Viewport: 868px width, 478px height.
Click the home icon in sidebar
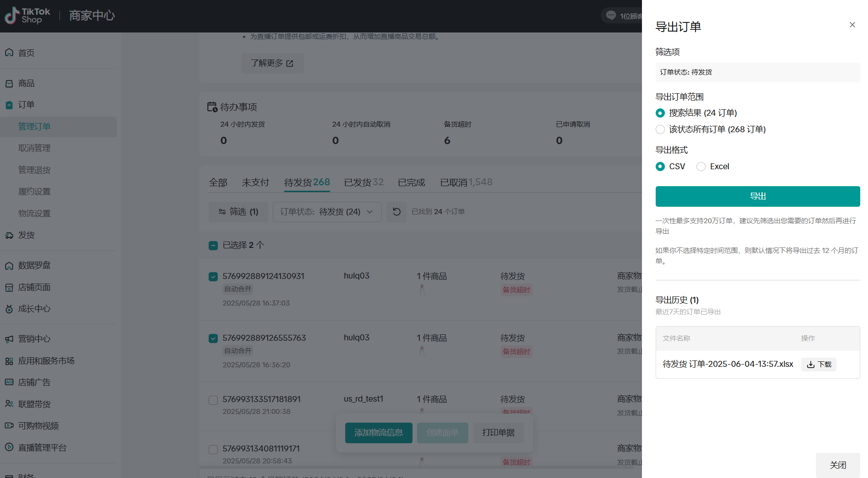(x=9, y=53)
